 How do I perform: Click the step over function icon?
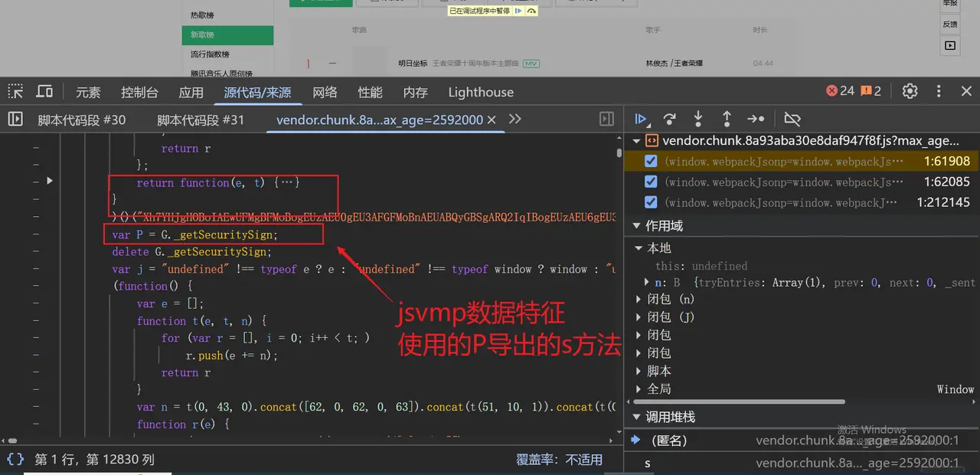coord(669,119)
